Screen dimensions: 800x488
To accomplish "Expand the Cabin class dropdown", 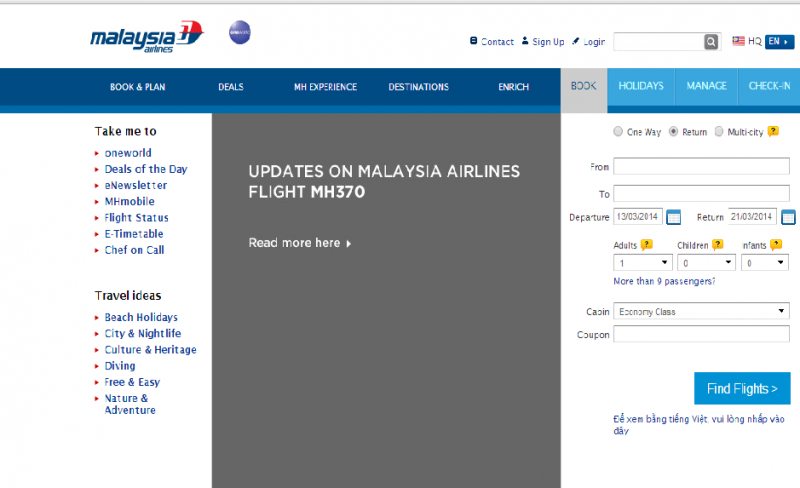I will 702,311.
